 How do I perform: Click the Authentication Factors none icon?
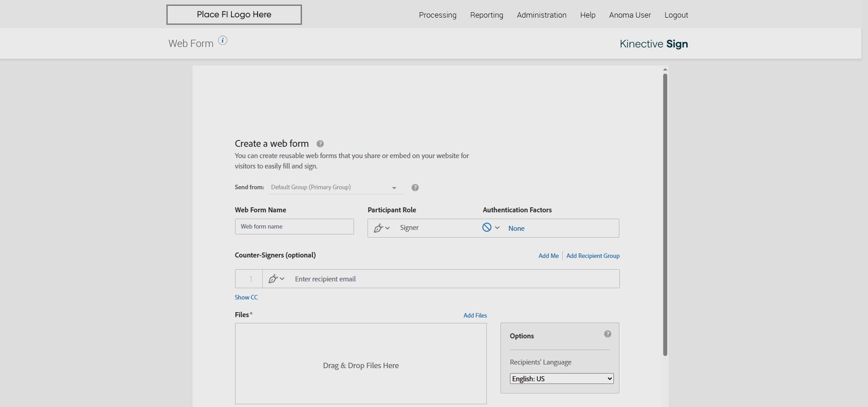point(487,228)
